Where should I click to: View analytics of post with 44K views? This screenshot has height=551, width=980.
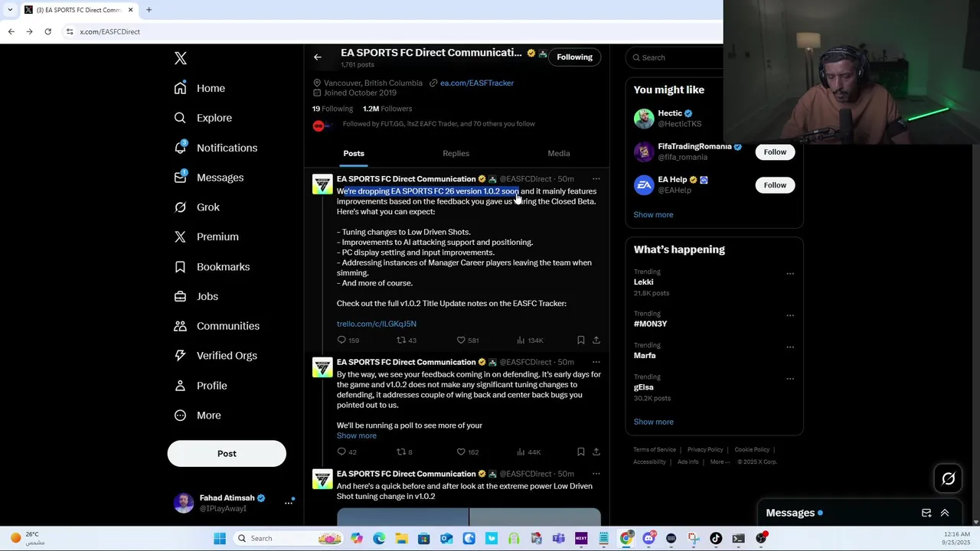[x=529, y=452]
